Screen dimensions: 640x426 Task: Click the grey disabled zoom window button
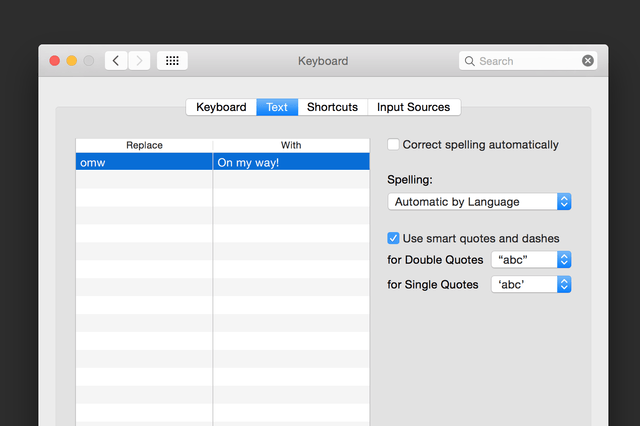tap(89, 61)
